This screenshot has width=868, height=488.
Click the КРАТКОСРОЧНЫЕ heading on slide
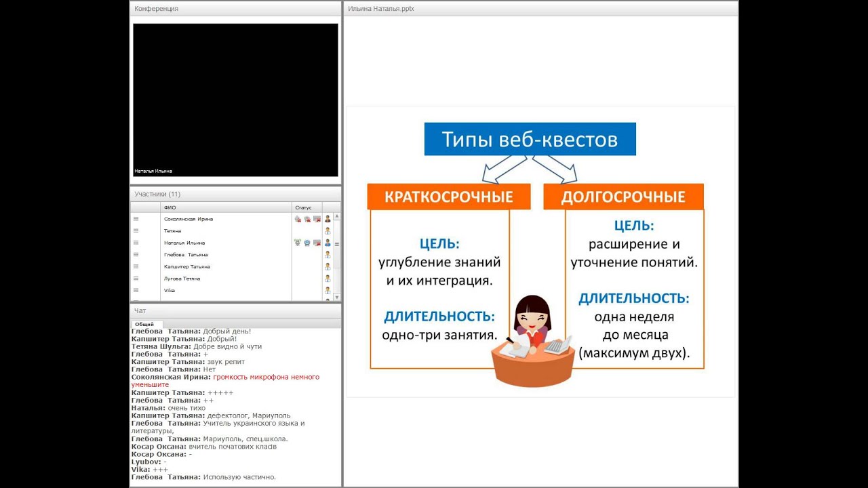(x=448, y=197)
